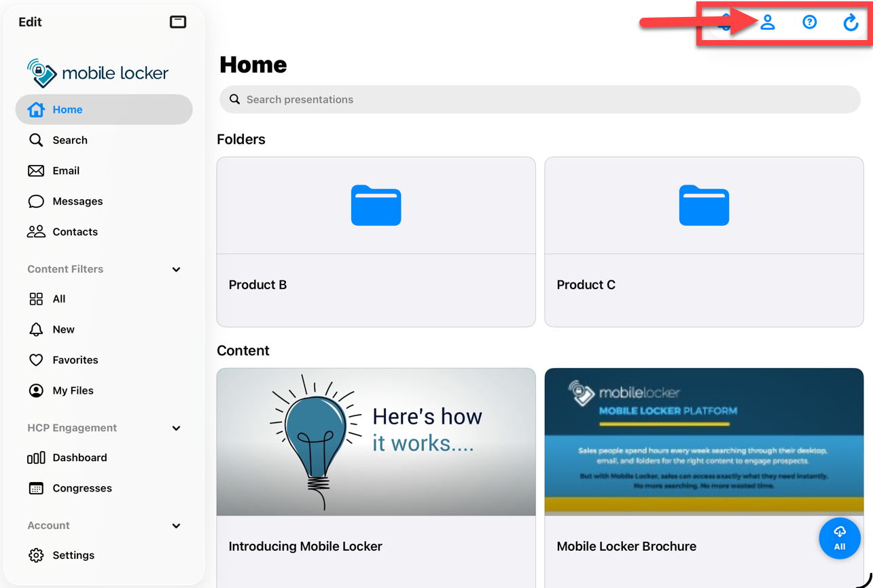Toggle the sidebar panel icon
Viewport: 873px width, 588px height.
[x=178, y=22]
